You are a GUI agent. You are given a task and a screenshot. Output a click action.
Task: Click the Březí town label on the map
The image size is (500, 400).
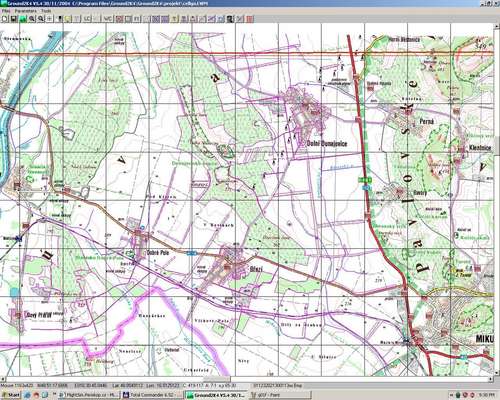tap(256, 269)
